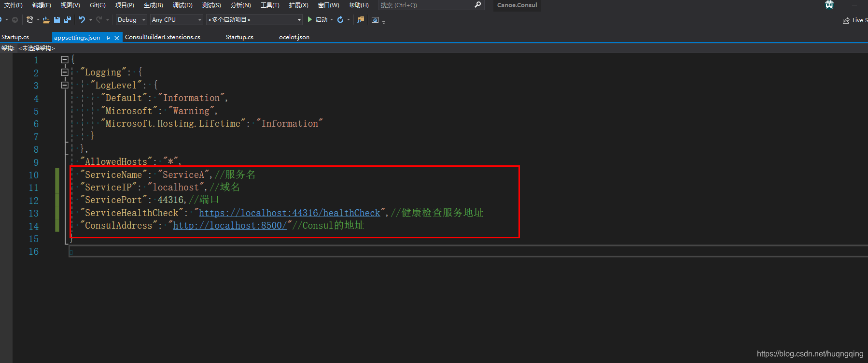Follow the https://localhost:44316/healthCheck link
The width and height of the screenshot is (868, 363).
point(290,213)
